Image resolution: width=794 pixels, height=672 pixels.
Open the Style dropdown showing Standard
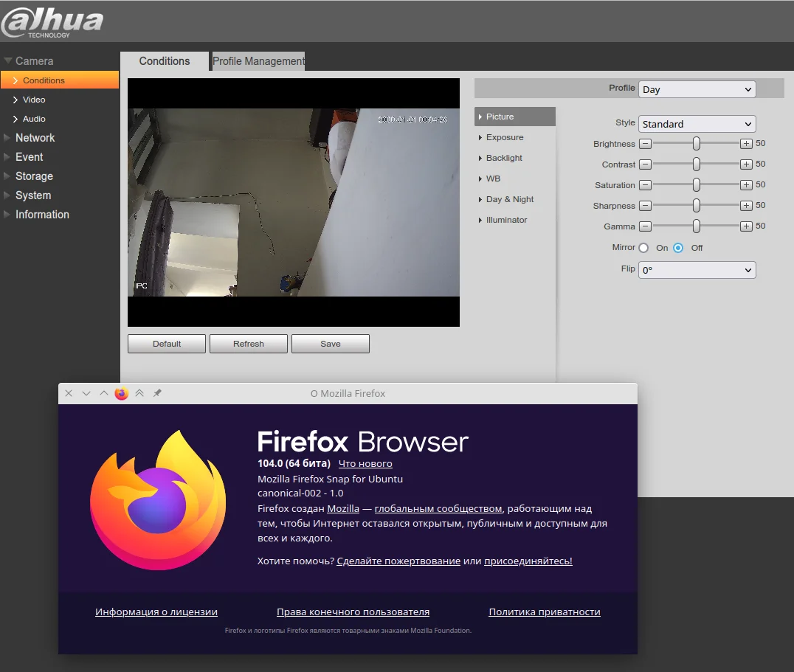click(697, 124)
